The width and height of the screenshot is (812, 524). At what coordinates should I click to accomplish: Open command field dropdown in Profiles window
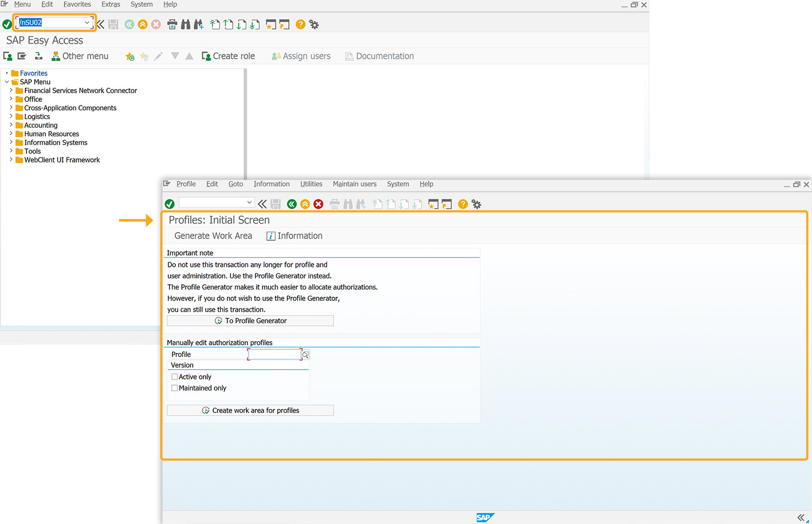coord(249,202)
